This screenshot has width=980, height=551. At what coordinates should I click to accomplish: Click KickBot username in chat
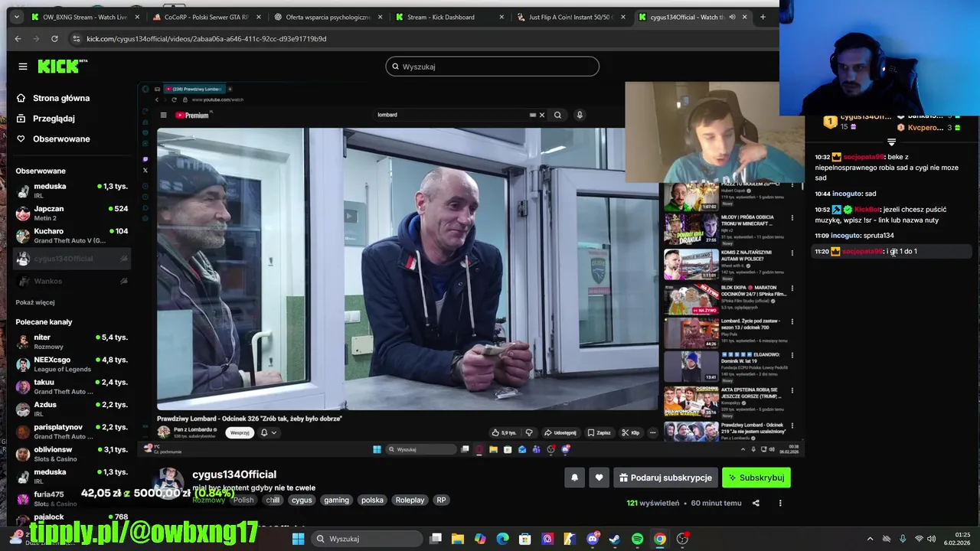point(867,210)
